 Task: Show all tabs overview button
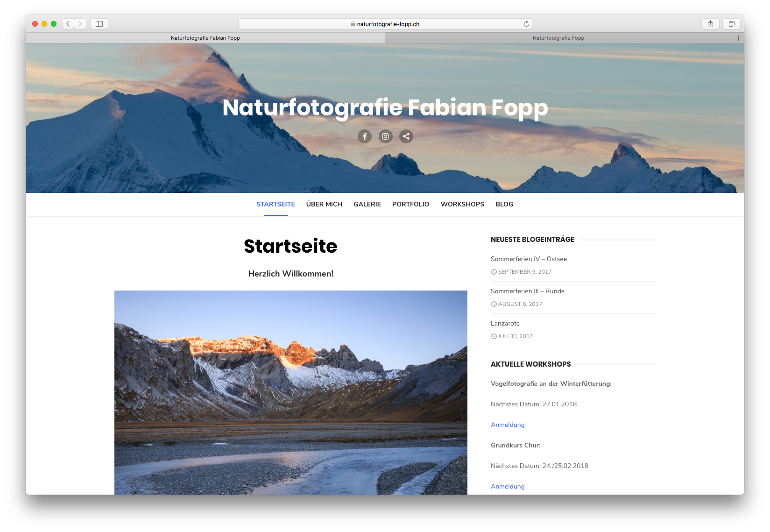[x=731, y=24]
